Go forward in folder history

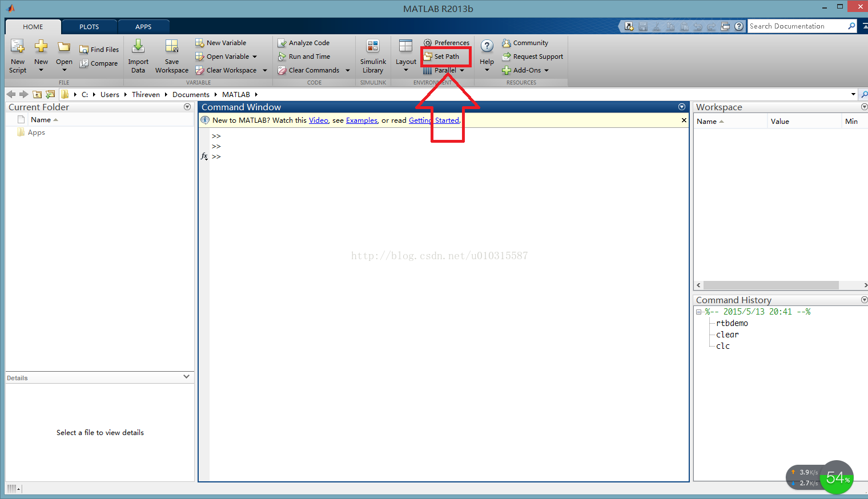click(23, 94)
